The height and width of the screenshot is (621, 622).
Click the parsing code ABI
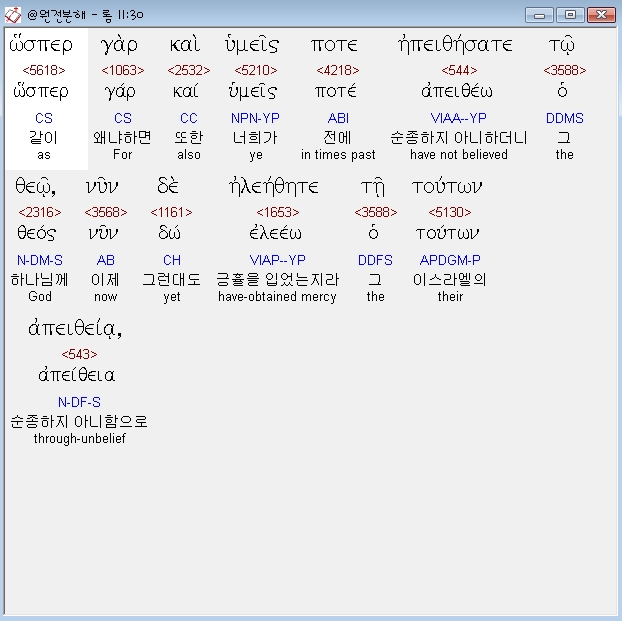click(338, 118)
